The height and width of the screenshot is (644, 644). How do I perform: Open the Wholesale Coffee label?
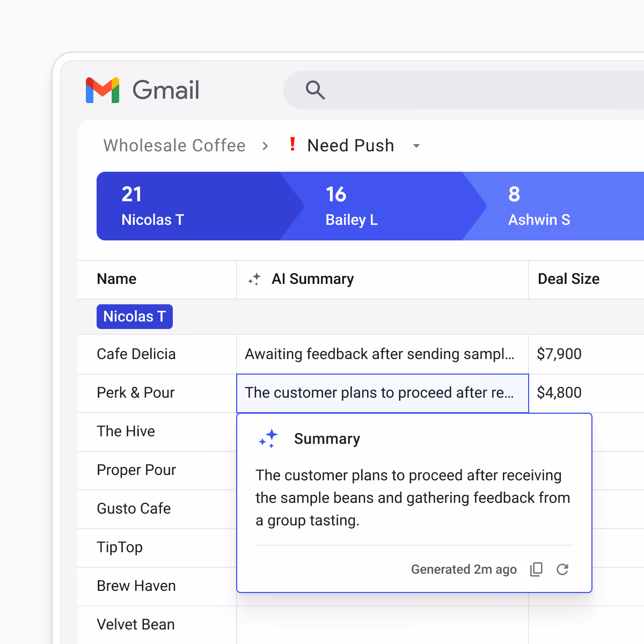(174, 145)
